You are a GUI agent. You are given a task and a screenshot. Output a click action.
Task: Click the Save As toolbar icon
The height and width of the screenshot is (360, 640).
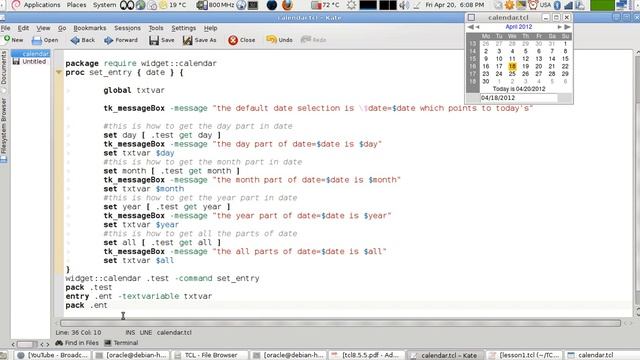[x=200, y=40]
